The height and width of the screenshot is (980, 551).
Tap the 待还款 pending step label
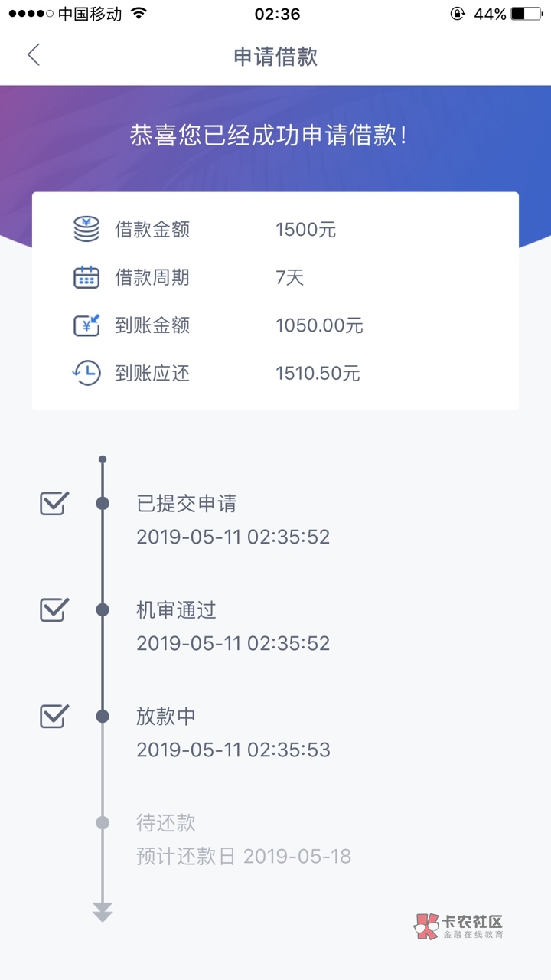point(166,823)
